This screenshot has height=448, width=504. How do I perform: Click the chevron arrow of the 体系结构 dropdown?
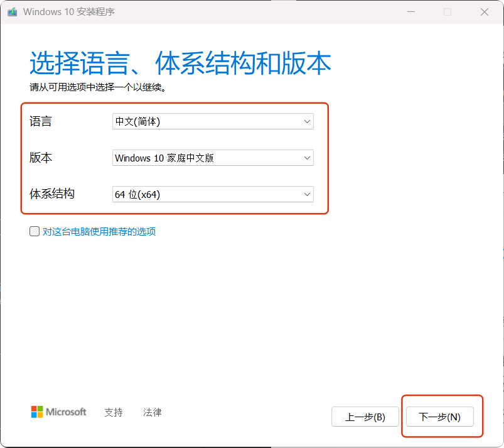[307, 195]
